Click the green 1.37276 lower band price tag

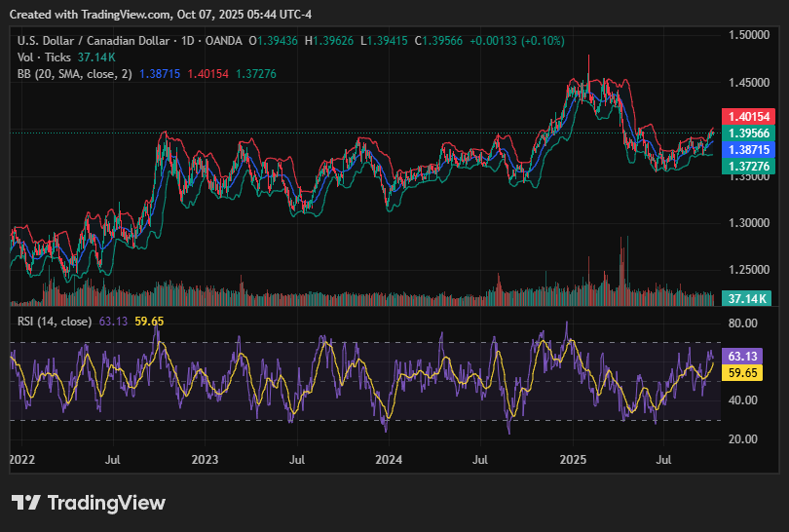tap(750, 167)
